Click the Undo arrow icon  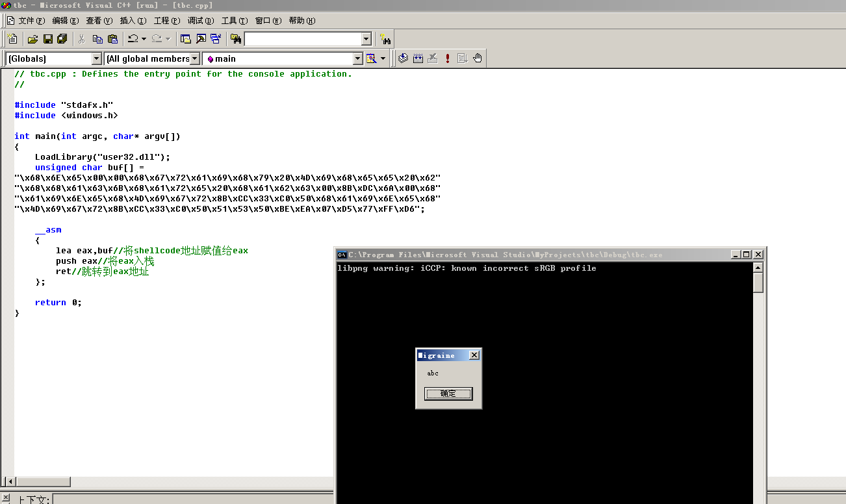coord(133,39)
